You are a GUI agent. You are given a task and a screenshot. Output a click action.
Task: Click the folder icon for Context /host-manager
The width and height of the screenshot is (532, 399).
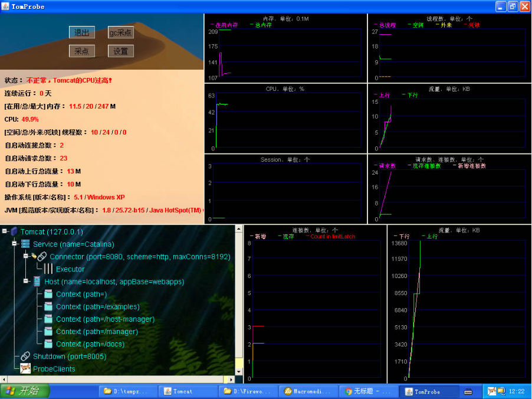click(48, 319)
